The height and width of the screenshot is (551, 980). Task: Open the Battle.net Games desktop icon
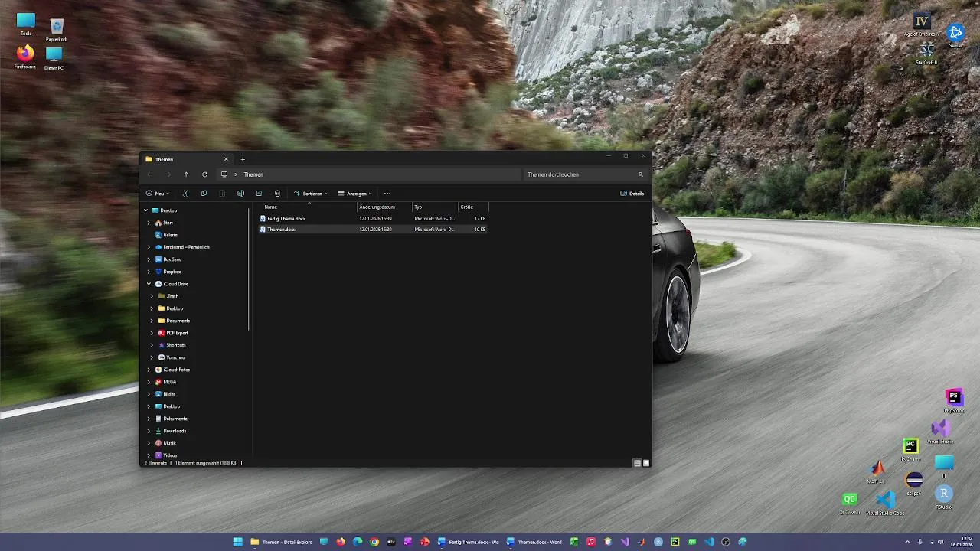[955, 35]
